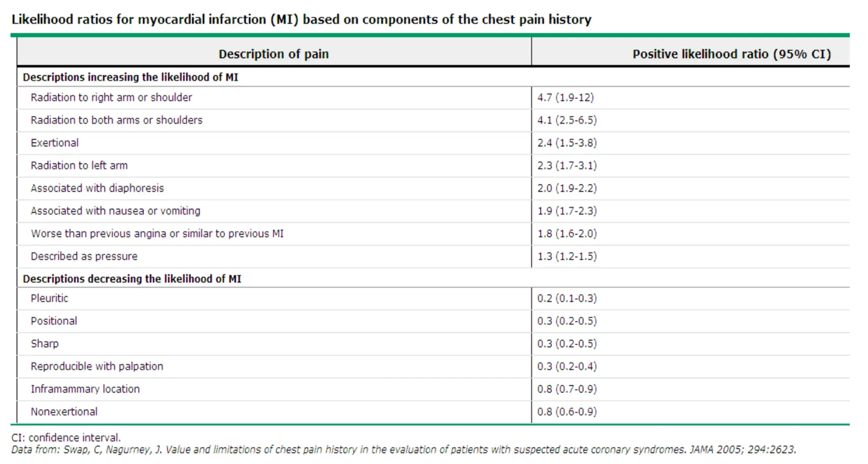Viewport: 868px width, 464px height.
Task: Click the "Exertional" row label
Action: point(55,143)
